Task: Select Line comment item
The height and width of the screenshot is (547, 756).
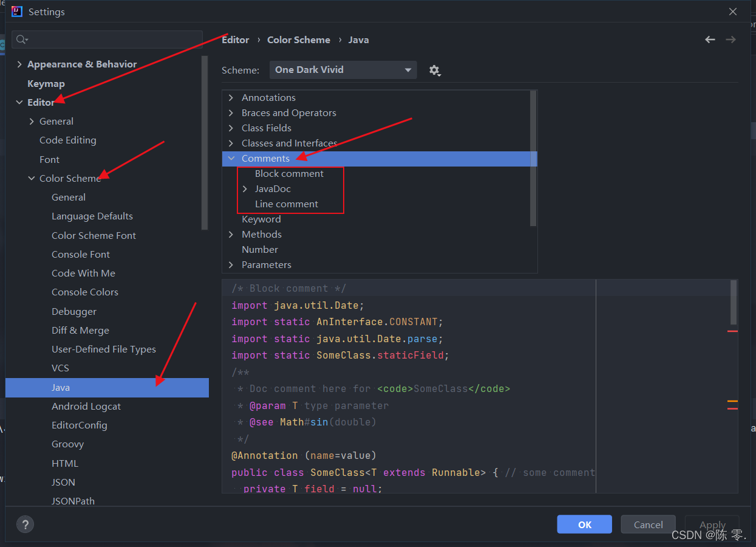Action: pos(287,204)
